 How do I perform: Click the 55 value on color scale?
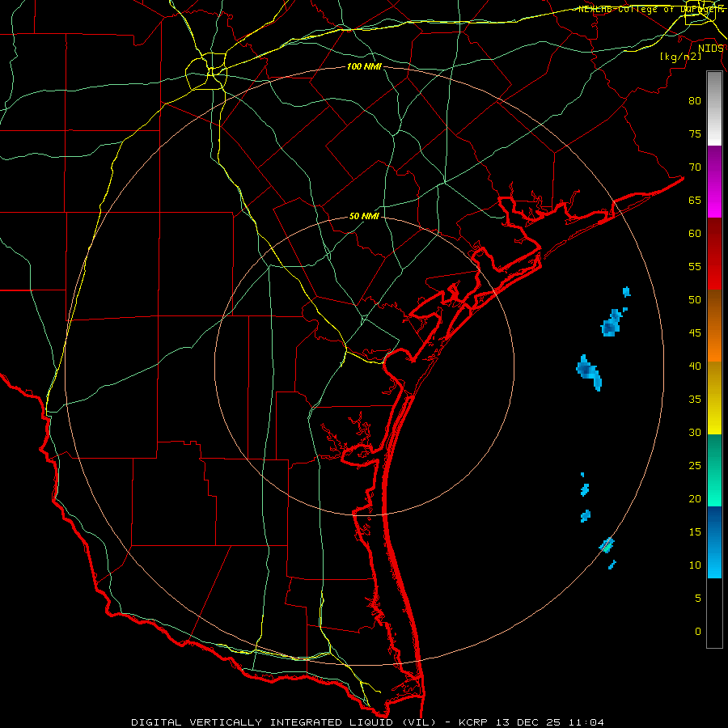(x=695, y=266)
